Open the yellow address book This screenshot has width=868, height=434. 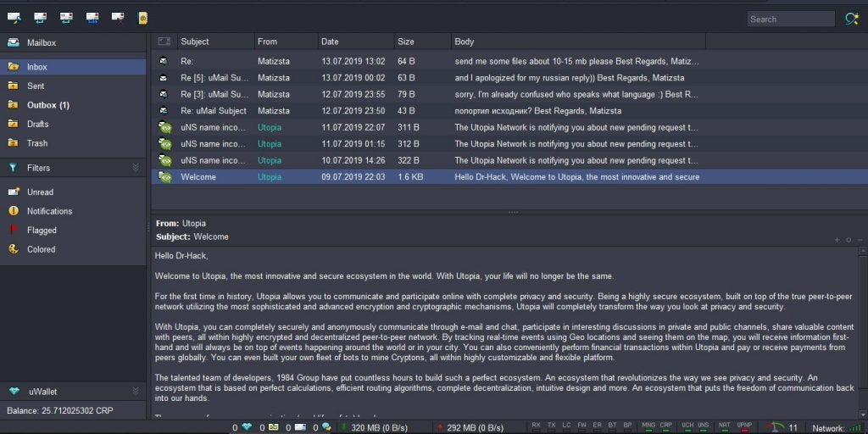(x=142, y=19)
